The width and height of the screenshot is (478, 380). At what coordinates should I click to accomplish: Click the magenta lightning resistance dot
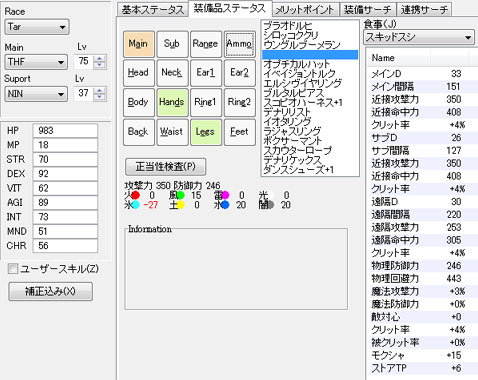coord(225,195)
